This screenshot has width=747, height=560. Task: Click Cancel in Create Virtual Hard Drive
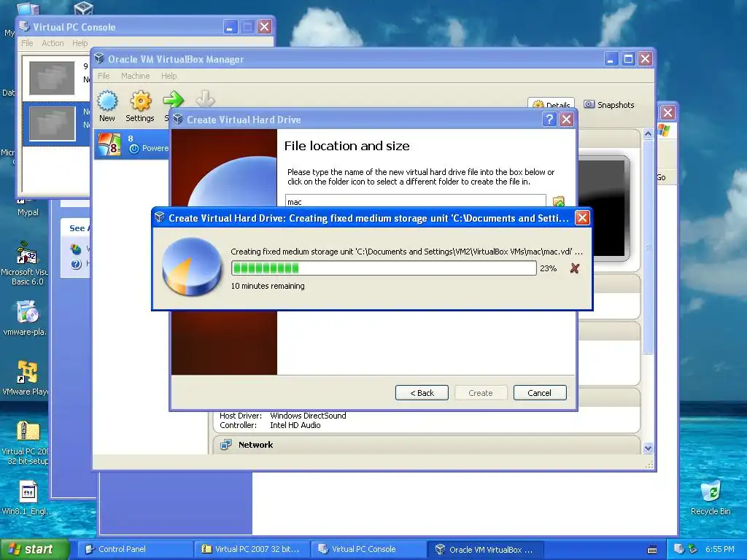pos(539,393)
